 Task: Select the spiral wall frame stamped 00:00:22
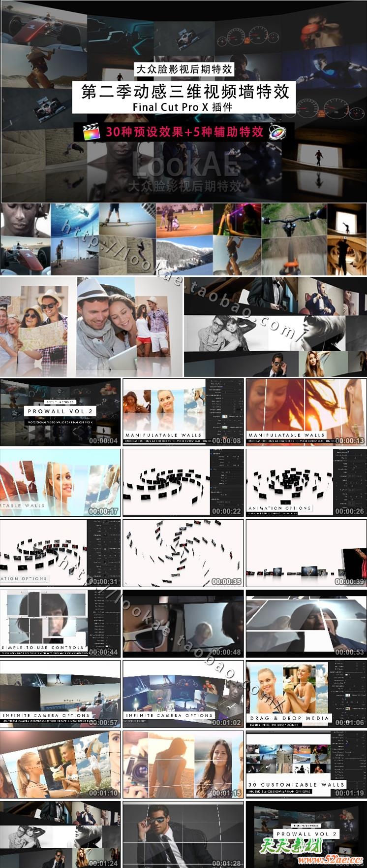183,482
